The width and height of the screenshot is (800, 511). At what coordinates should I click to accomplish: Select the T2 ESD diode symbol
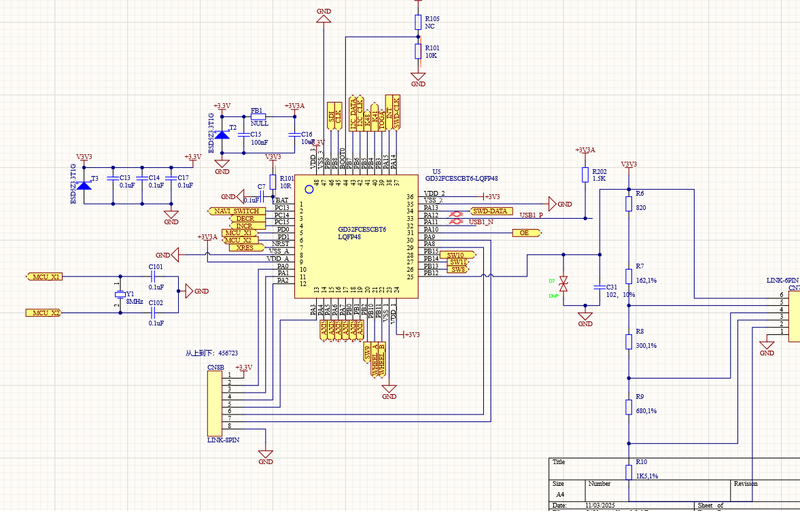(x=222, y=135)
